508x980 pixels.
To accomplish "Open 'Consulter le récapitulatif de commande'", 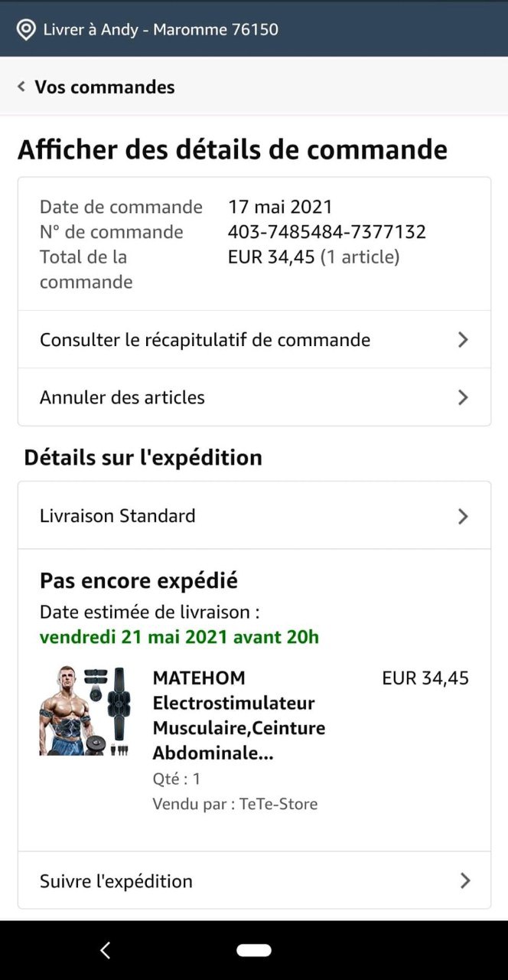I will 205,339.
